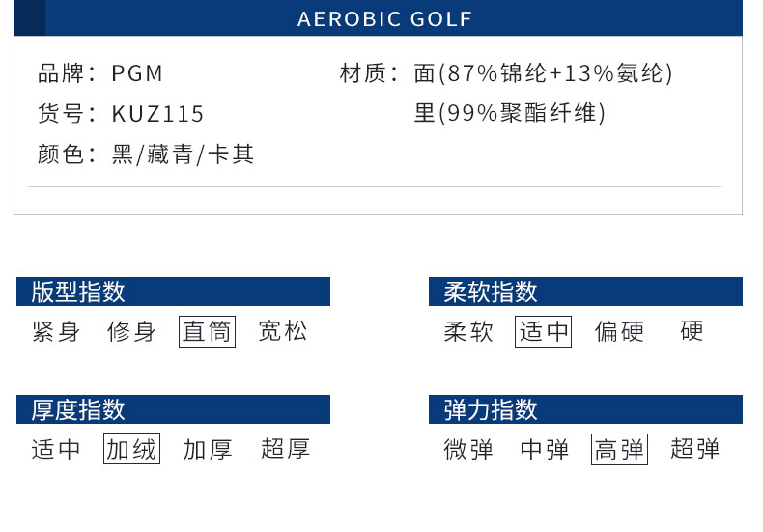Image resolution: width=763 pixels, height=532 pixels.
Task: Select the 超弹 elasticity option
Action: point(695,449)
